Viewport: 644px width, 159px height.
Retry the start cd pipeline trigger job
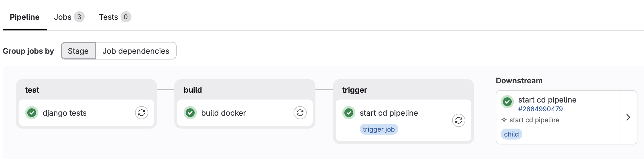(459, 120)
